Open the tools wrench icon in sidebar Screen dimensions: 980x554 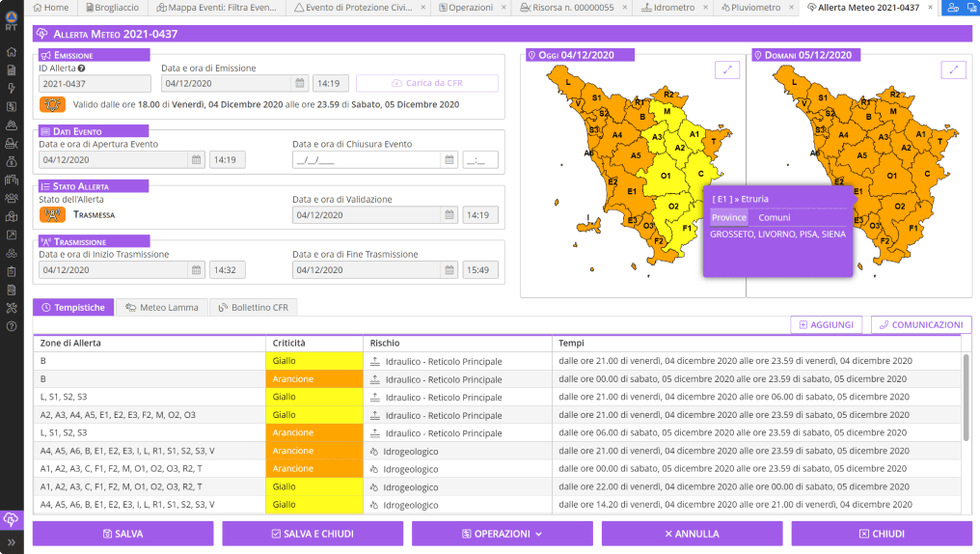pos(12,308)
